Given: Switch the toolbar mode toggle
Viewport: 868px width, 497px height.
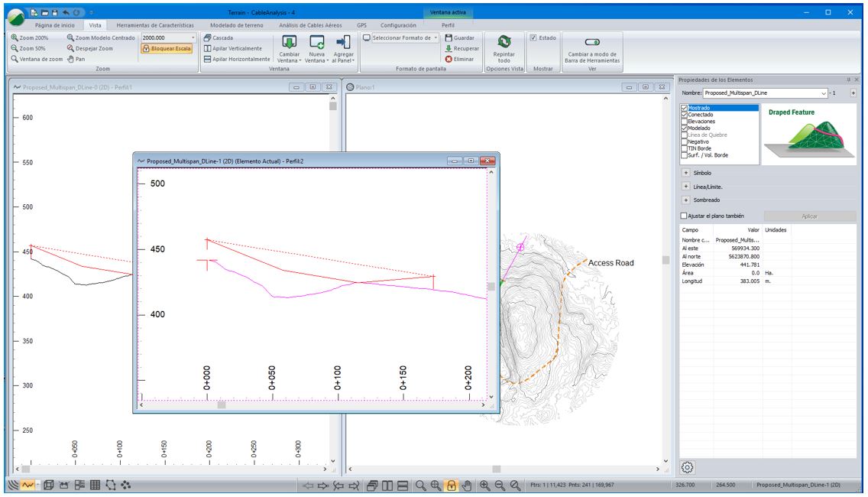Looking at the screenshot, I should click(x=591, y=42).
